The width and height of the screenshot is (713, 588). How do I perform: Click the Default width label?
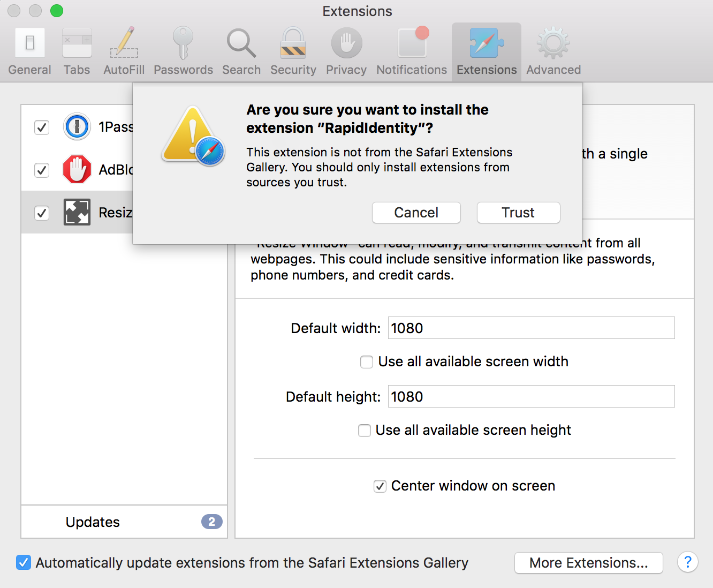pos(336,328)
